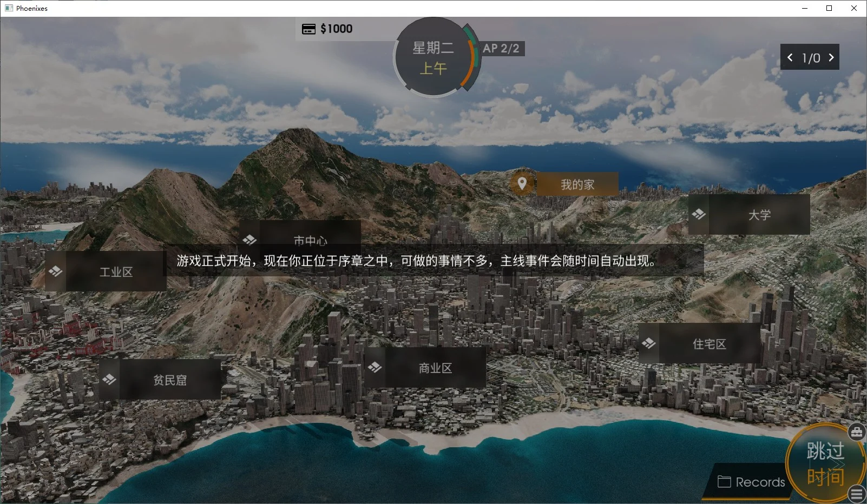The image size is (867, 504).
Task: Dismiss the tutorial message text box
Action: [x=417, y=261]
